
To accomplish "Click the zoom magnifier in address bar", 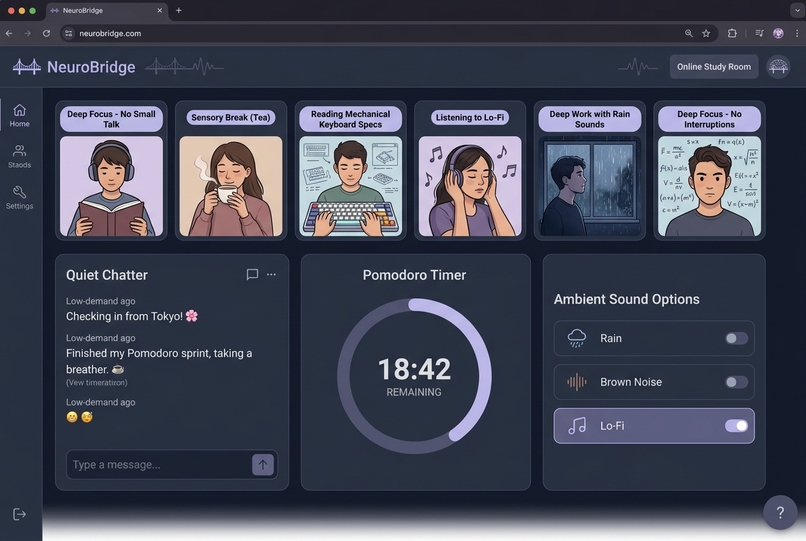I will pyautogui.click(x=689, y=33).
